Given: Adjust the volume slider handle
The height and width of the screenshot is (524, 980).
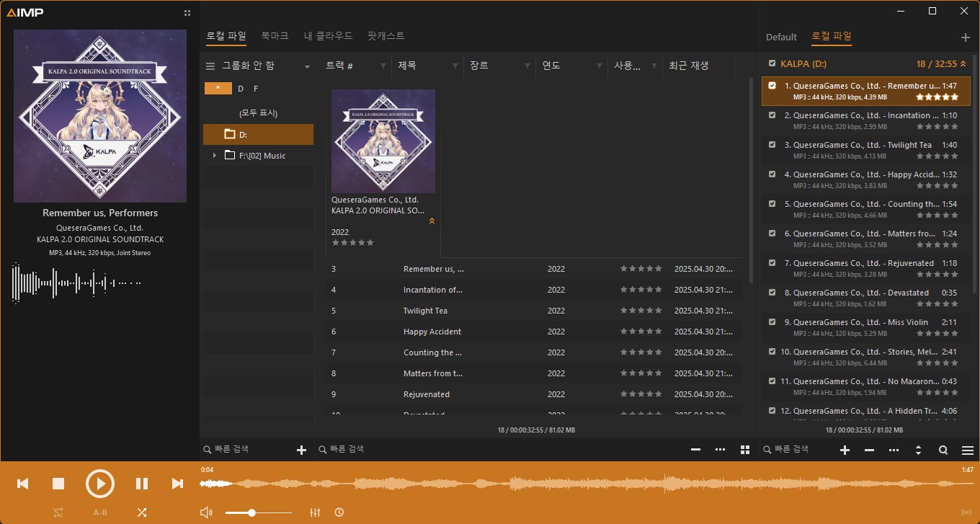Looking at the screenshot, I should 251,512.
